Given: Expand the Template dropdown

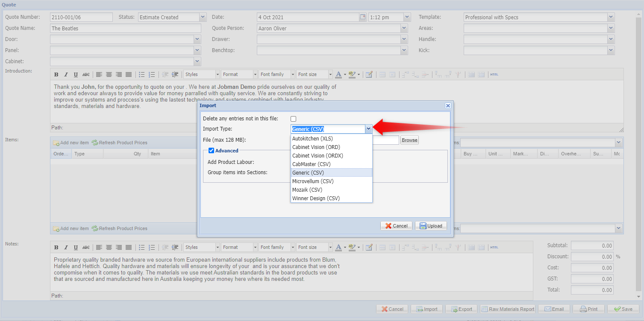Looking at the screenshot, I should point(611,17).
